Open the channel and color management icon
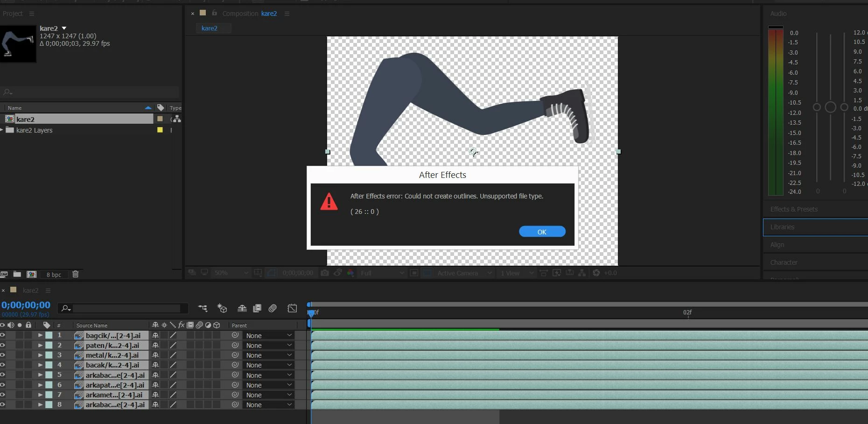 pos(350,273)
